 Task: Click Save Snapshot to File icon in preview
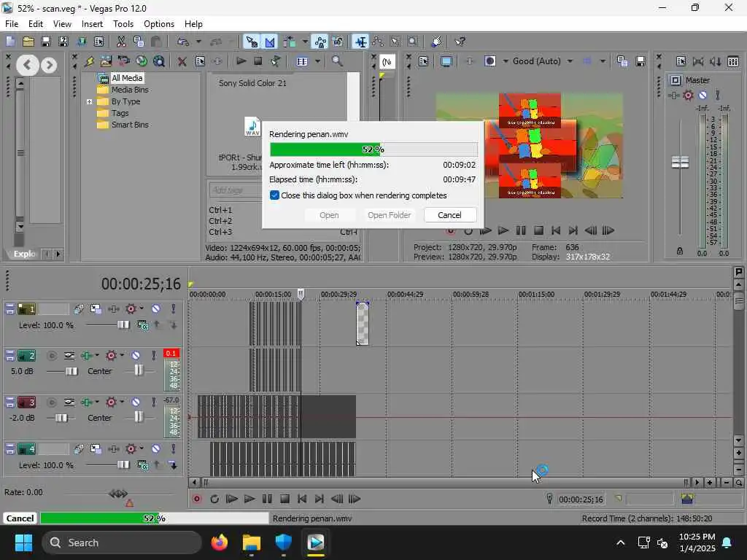point(640,61)
